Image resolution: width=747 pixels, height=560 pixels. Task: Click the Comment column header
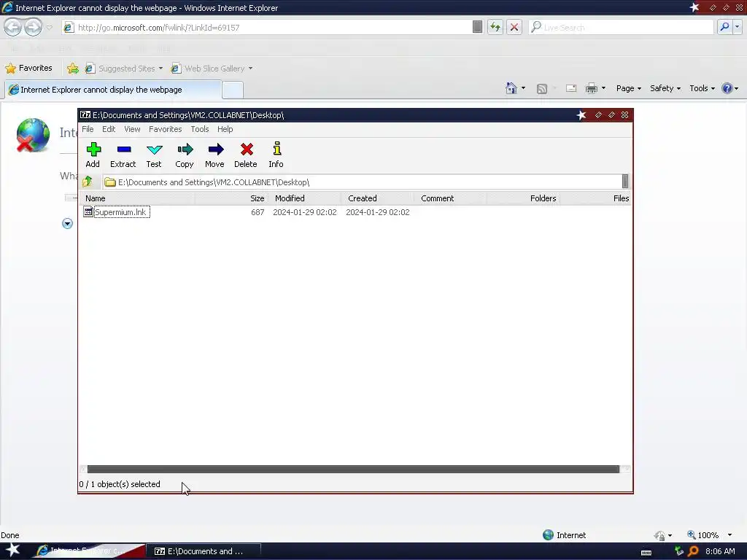pyautogui.click(x=451, y=198)
